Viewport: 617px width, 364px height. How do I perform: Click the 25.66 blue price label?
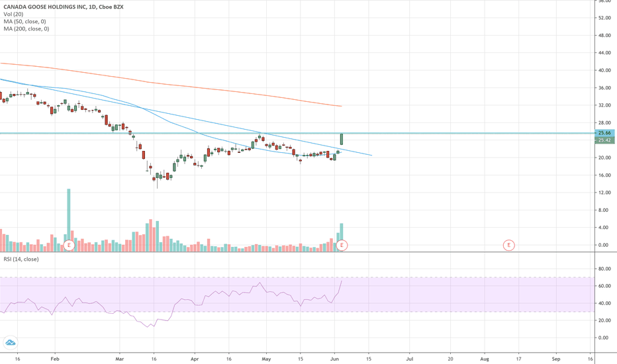coord(604,133)
